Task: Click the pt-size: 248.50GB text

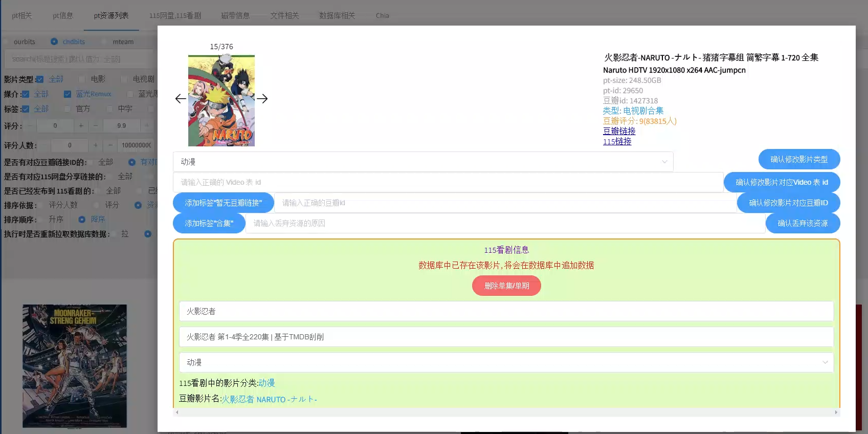Action: pos(632,80)
